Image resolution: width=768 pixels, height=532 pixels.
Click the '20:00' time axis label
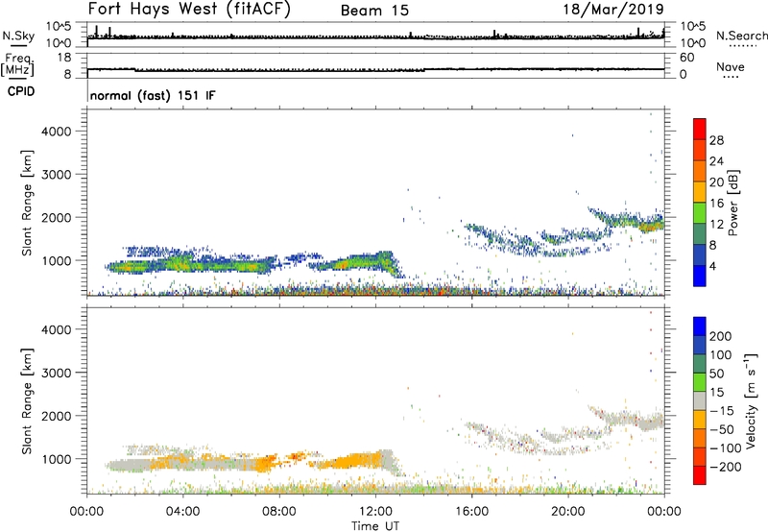click(567, 512)
